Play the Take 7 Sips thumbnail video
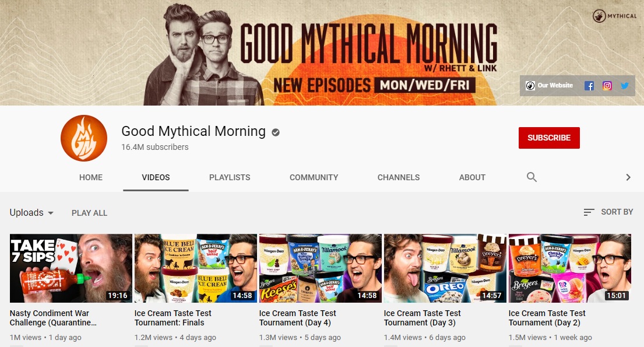Screen dimensions: 644x347 tap(71, 268)
